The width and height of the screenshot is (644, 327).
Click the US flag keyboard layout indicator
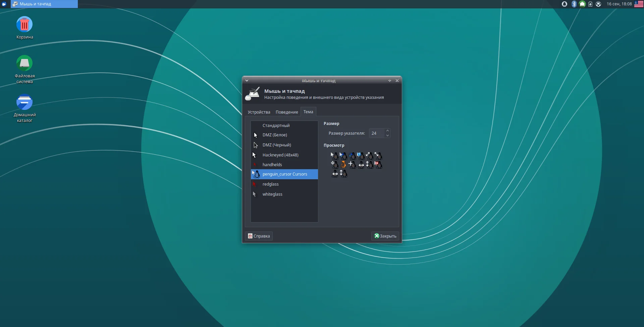coord(639,4)
